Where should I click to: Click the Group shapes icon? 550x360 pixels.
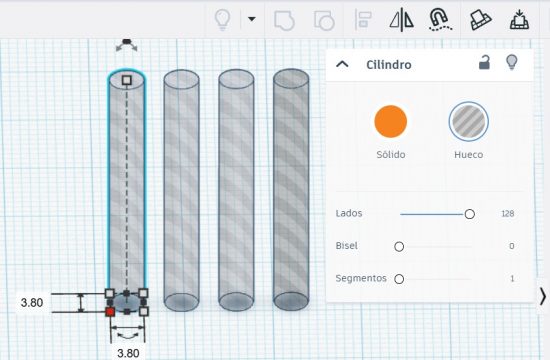pos(284,20)
